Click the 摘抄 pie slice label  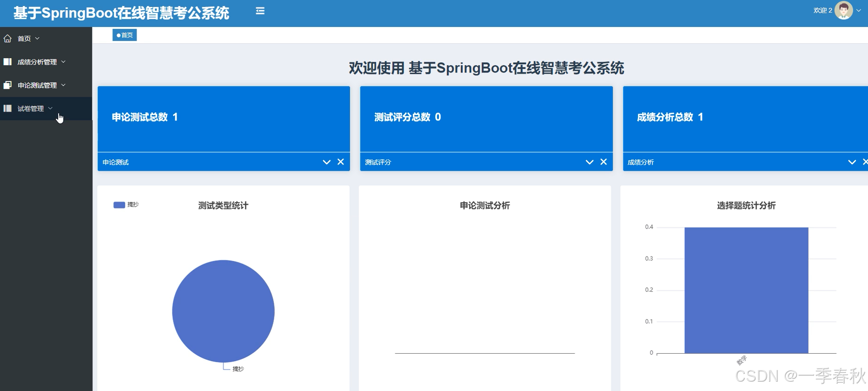click(x=238, y=369)
